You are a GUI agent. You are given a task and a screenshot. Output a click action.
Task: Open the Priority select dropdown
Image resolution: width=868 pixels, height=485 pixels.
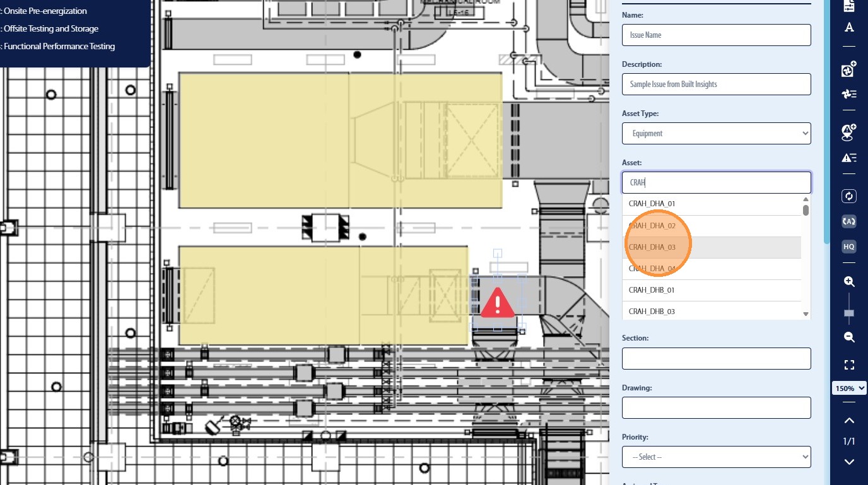pos(716,457)
